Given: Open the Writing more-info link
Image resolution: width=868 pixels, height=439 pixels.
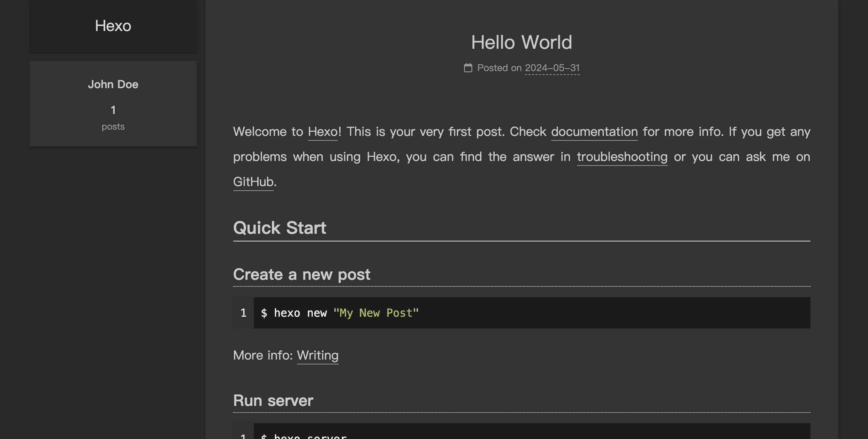Looking at the screenshot, I should point(318,355).
